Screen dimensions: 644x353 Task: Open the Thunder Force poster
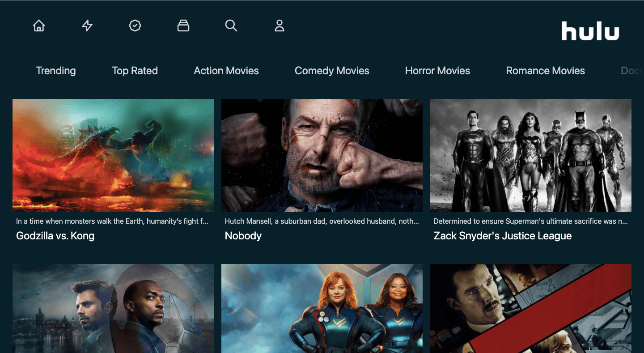(x=322, y=308)
